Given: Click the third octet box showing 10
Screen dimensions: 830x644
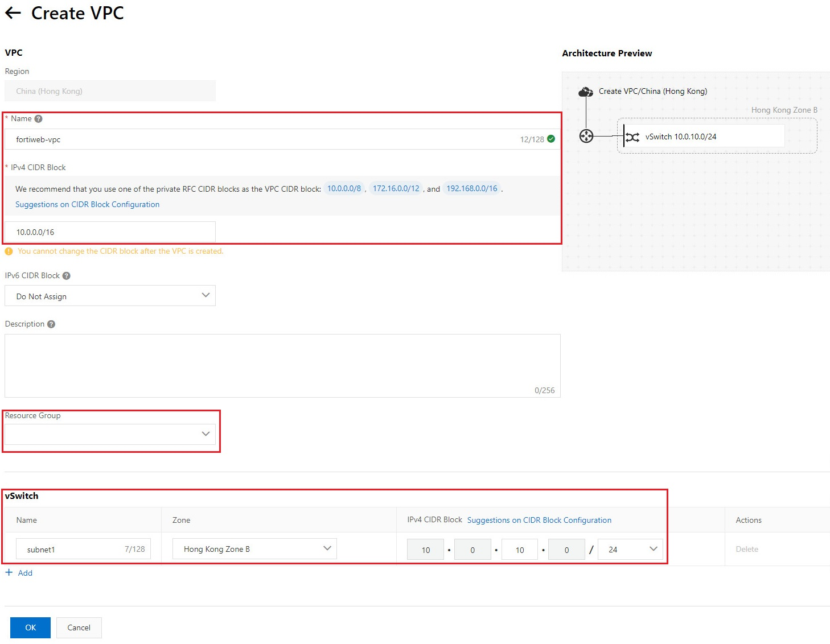Looking at the screenshot, I should pyautogui.click(x=519, y=549).
